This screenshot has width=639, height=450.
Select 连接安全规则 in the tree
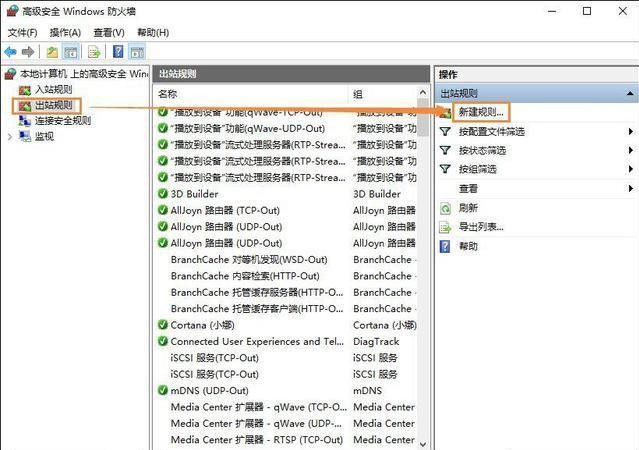[x=63, y=121]
